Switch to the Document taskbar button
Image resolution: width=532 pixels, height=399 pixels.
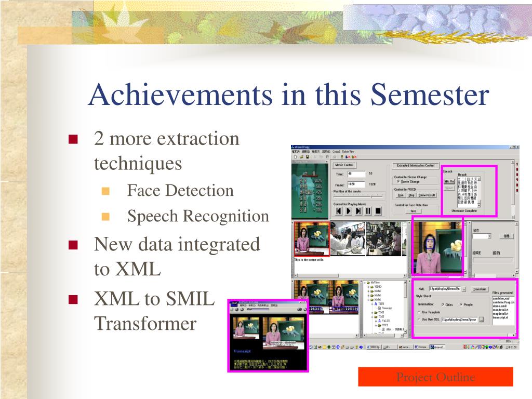[x=422, y=347]
